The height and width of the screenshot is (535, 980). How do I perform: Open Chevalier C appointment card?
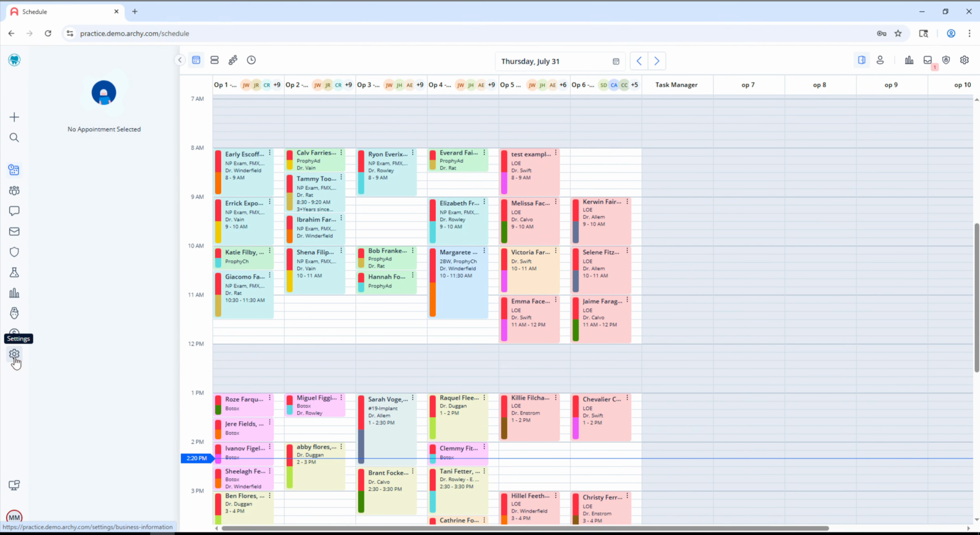601,417
